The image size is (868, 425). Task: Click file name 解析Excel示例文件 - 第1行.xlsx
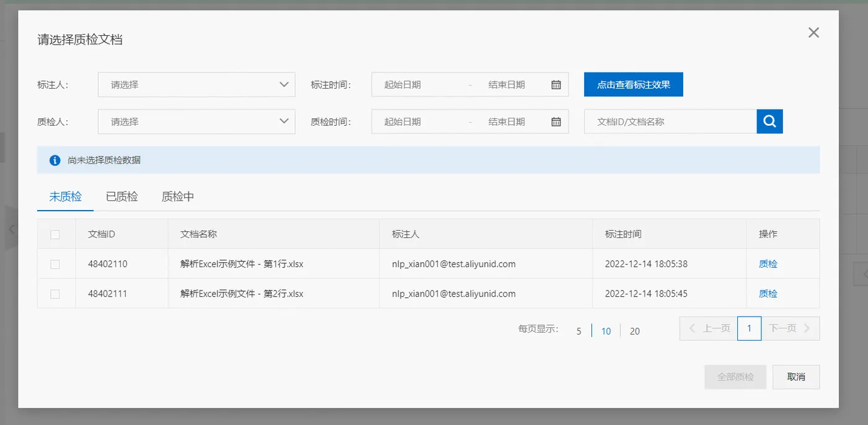tap(242, 264)
